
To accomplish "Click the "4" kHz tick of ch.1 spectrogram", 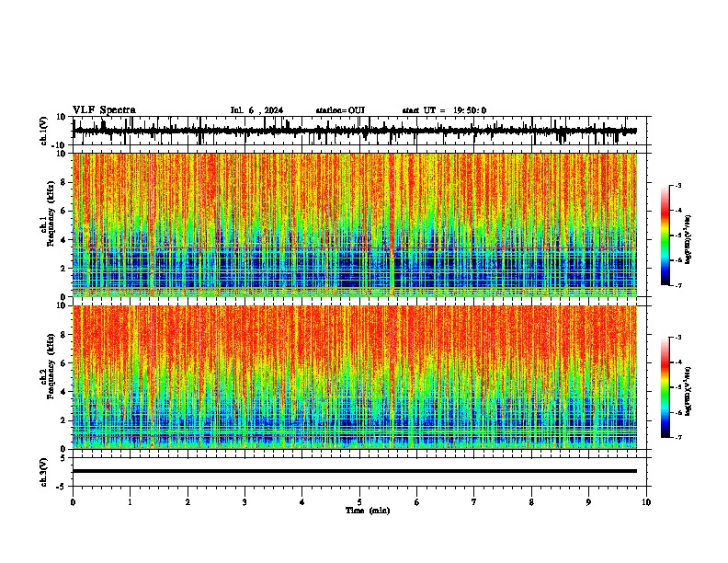I will tap(63, 240).
